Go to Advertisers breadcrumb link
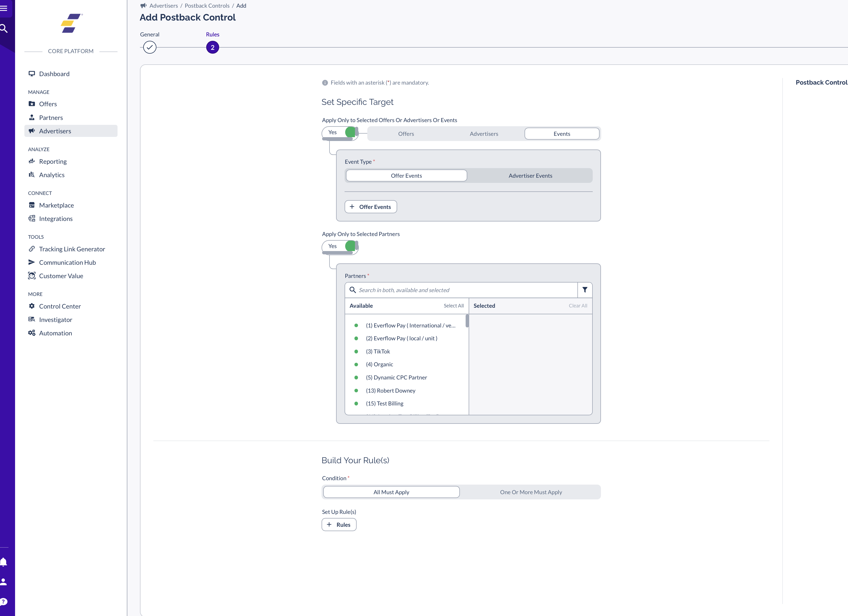This screenshot has width=848, height=616. [x=164, y=5]
